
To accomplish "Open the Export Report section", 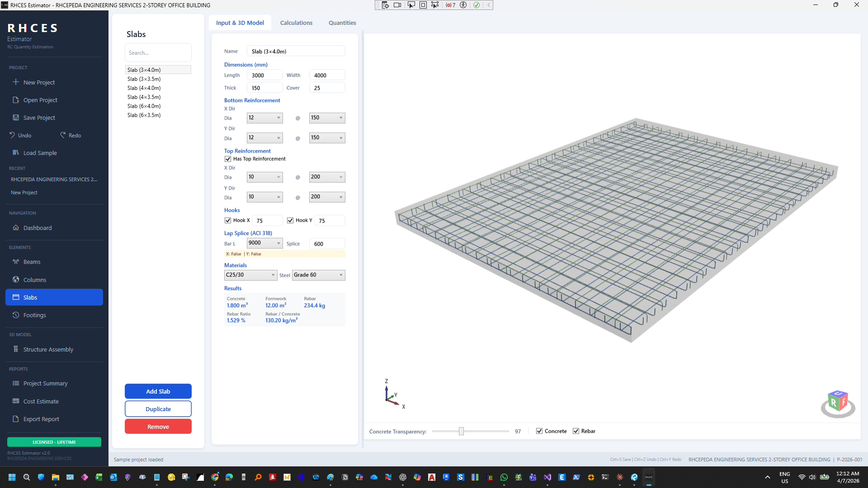I will tap(41, 419).
